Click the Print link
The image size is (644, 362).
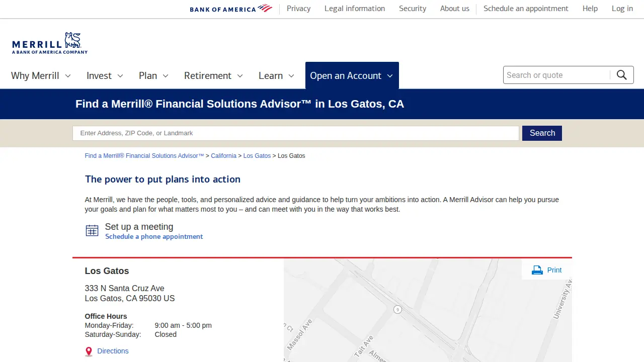click(x=554, y=270)
